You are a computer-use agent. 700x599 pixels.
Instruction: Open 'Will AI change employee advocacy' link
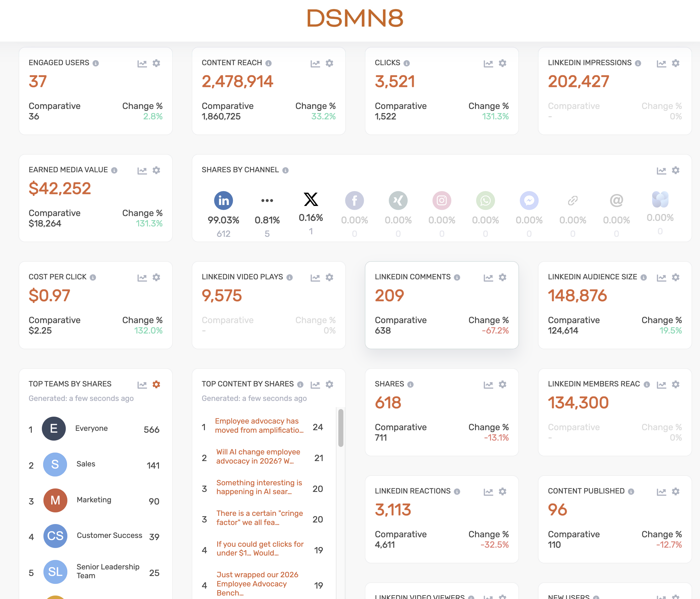pos(258,456)
